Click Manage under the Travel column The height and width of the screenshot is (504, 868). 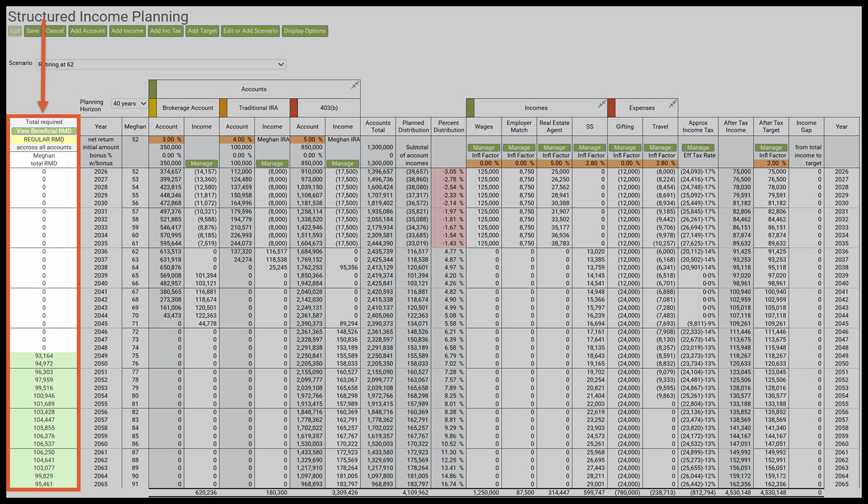(660, 148)
